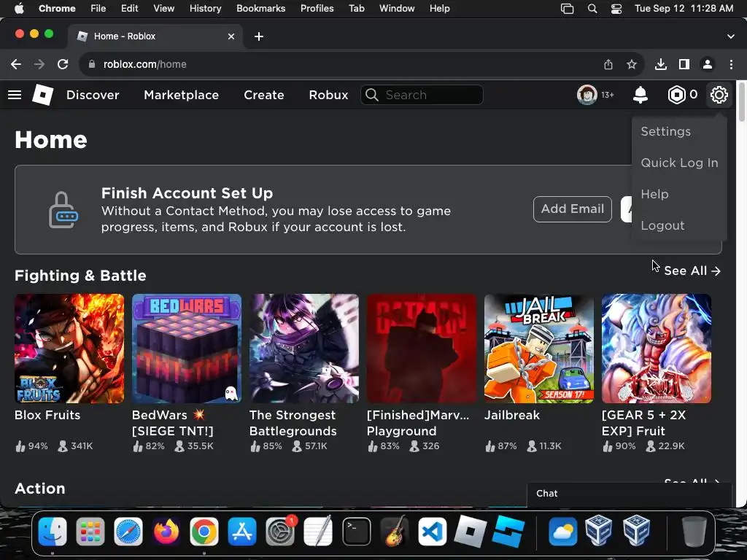Open Finder from the dock

[x=53, y=532]
